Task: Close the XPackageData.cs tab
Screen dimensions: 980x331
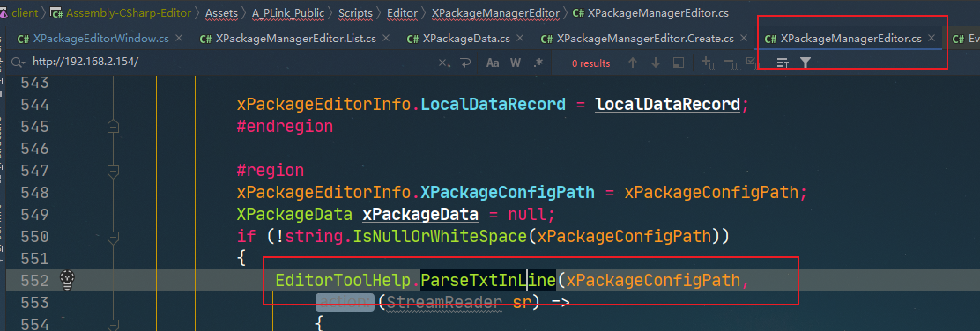Action: [x=519, y=39]
